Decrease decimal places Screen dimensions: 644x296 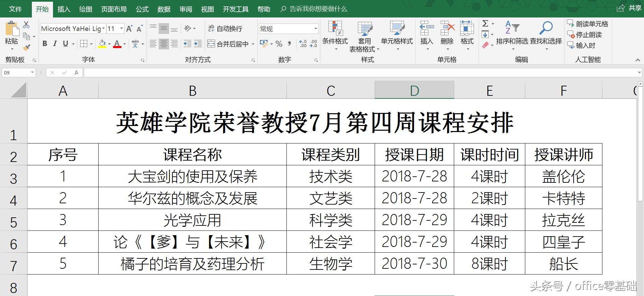pos(314,44)
